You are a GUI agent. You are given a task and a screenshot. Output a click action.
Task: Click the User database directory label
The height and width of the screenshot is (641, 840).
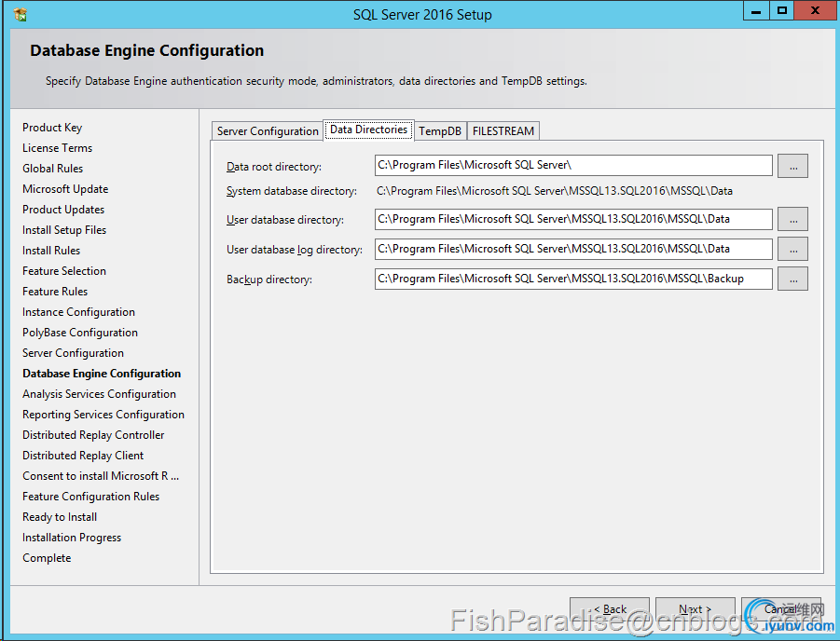point(285,220)
